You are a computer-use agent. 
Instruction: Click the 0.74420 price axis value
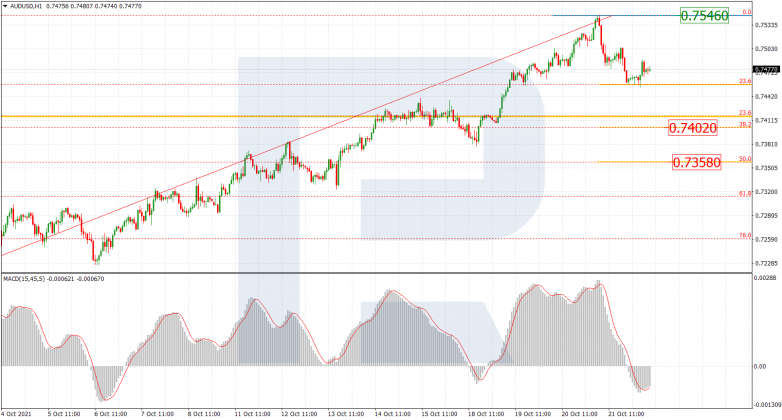coord(767,97)
